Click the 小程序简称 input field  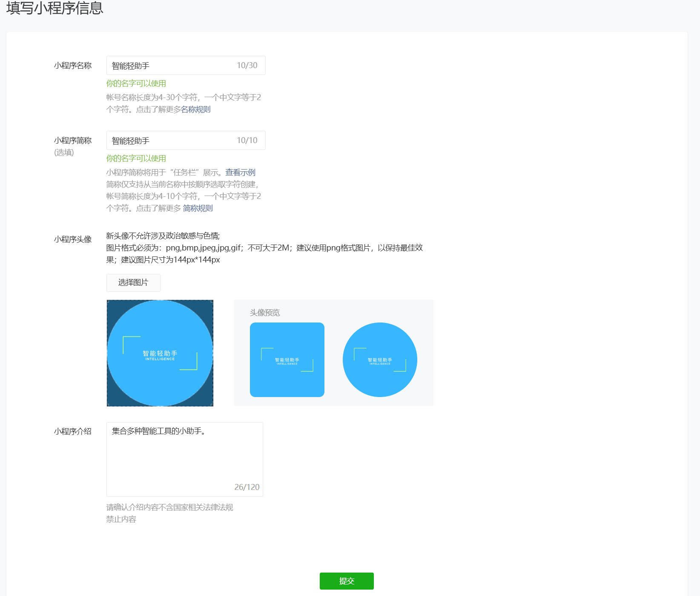(186, 141)
